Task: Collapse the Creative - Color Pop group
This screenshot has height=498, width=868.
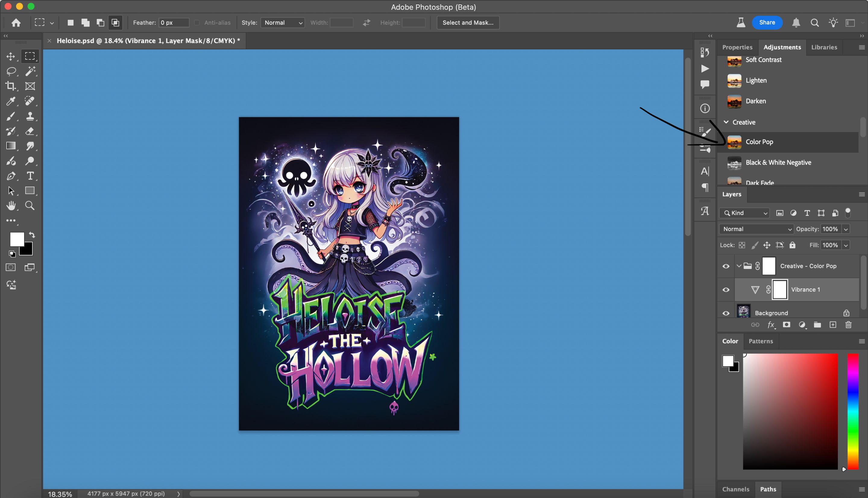Action: tap(739, 266)
